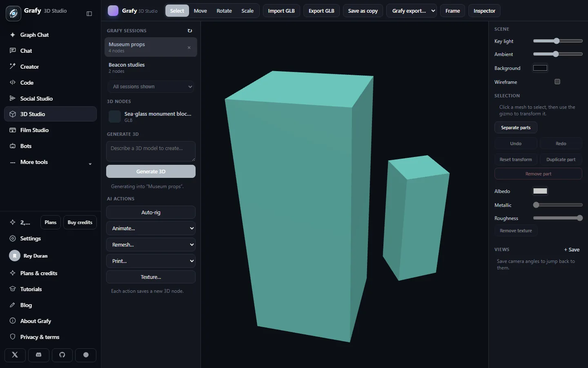Toggle the Inspector panel
The width and height of the screenshot is (588, 368).
484,11
